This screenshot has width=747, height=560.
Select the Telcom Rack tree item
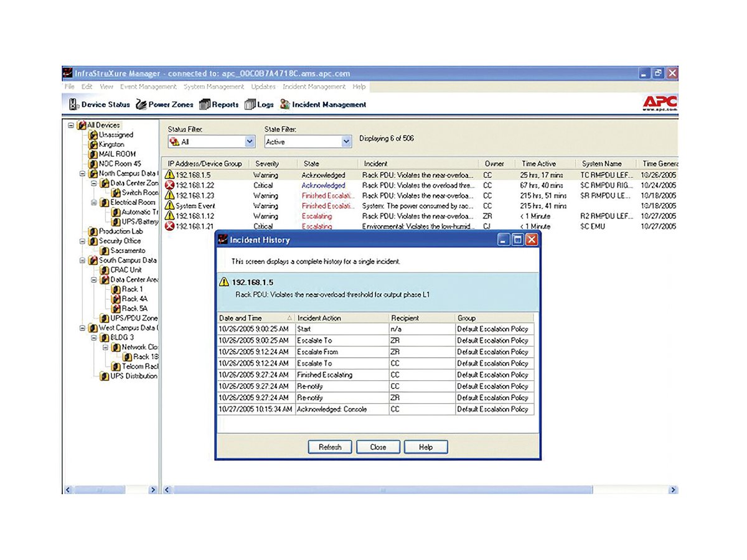point(140,366)
